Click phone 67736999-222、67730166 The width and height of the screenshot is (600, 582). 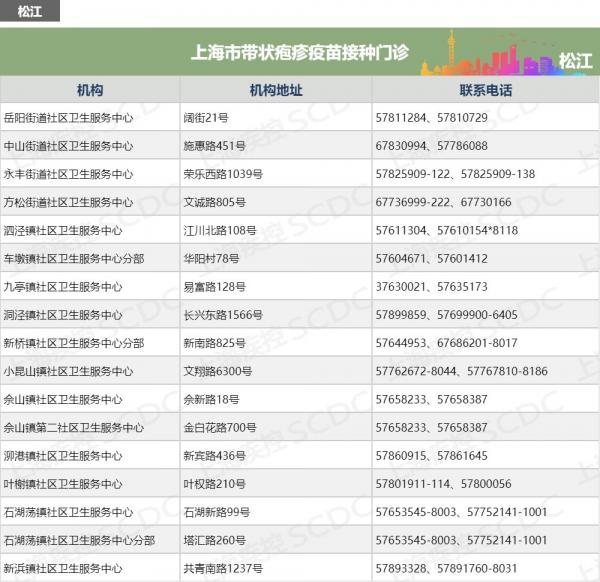(x=443, y=202)
